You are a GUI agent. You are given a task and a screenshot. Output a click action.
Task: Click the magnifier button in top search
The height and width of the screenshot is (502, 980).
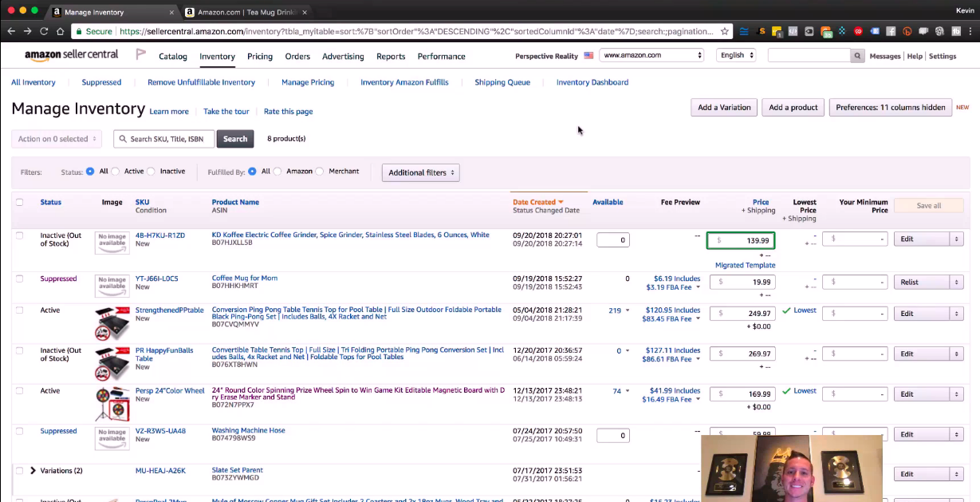857,56
